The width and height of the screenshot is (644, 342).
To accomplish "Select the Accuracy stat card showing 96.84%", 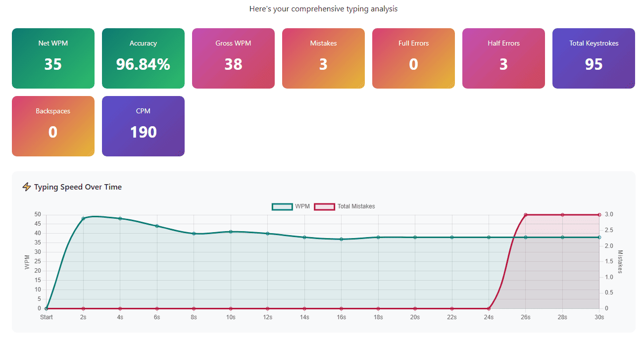I will [143, 58].
